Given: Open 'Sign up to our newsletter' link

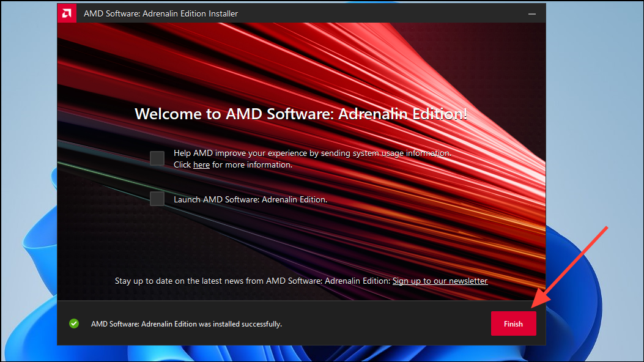Looking at the screenshot, I should pos(440,281).
